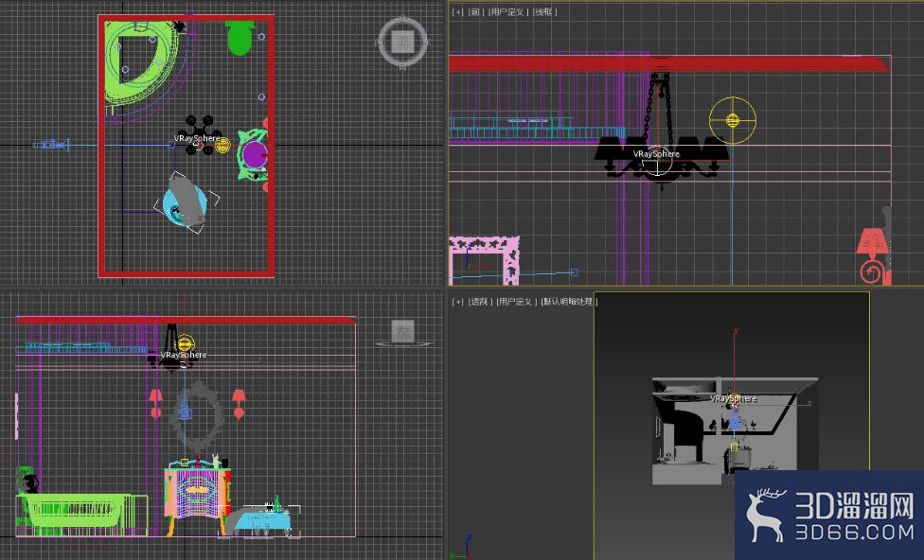Click VRaySphere label in the Front viewport
The width and height of the screenshot is (924, 560).
pos(656,153)
